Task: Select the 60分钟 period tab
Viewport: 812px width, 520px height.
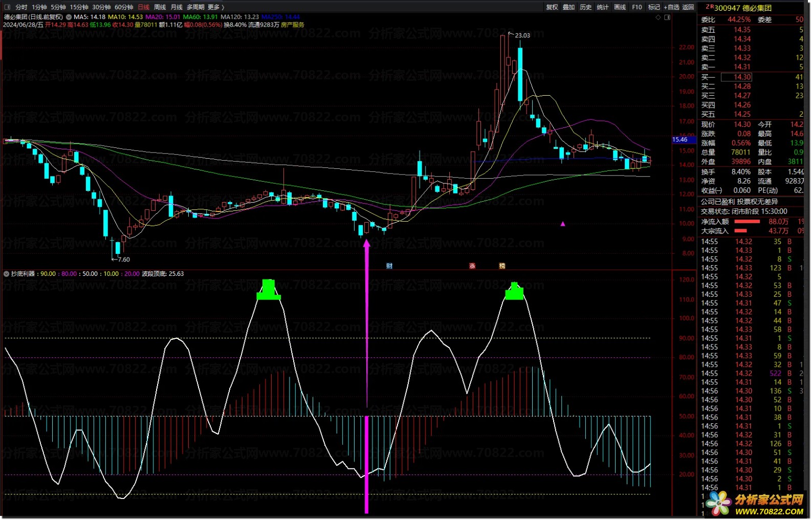Action: click(124, 7)
